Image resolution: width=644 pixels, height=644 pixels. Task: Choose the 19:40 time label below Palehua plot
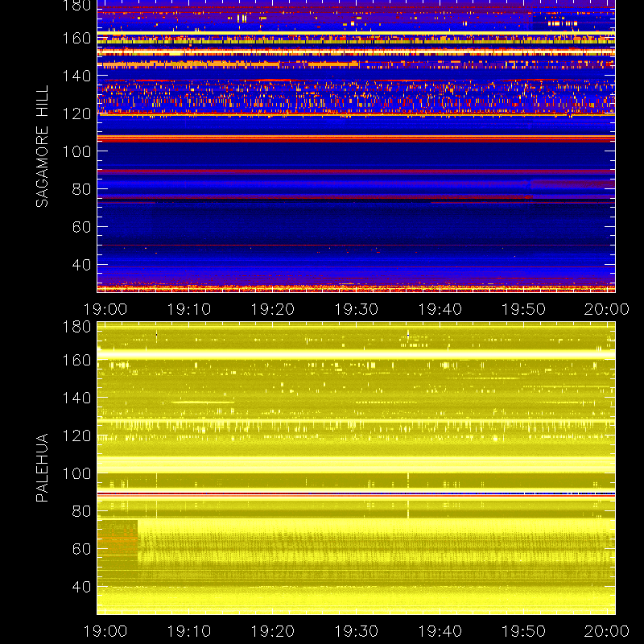click(440, 631)
